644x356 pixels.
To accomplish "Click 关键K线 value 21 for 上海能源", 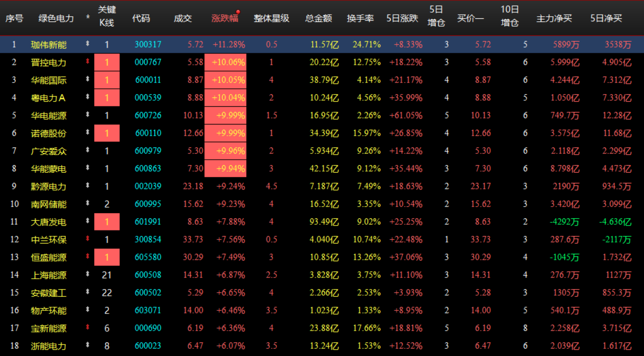I will point(106,275).
